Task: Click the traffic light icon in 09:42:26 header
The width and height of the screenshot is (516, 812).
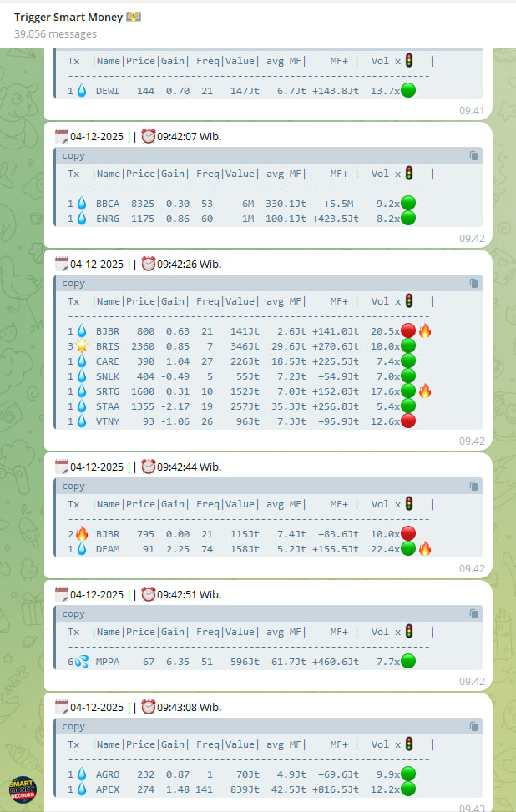Action: 409,301
